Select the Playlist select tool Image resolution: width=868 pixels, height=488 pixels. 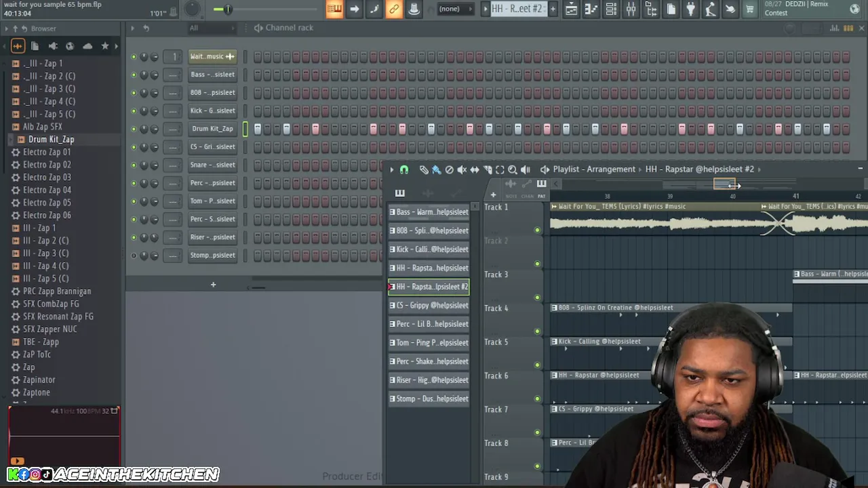(500, 169)
